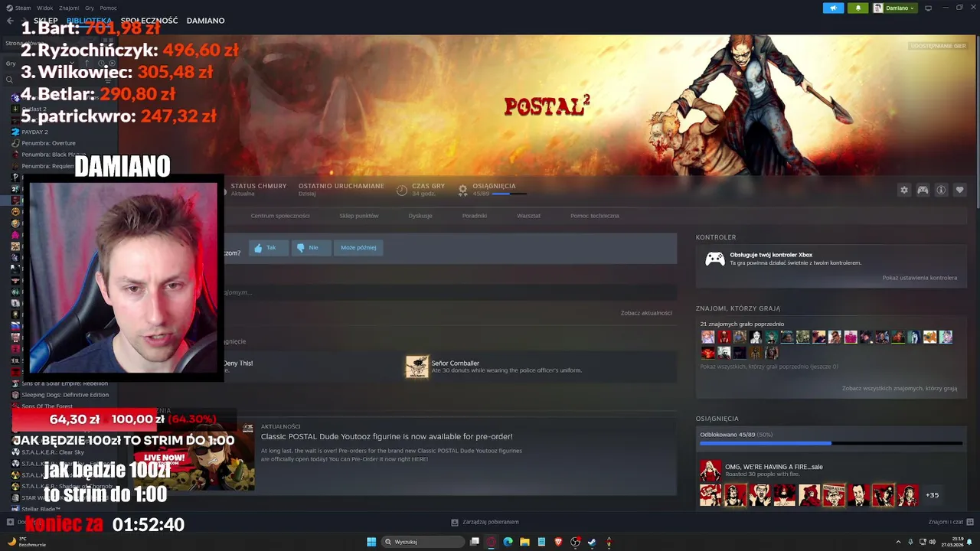Click UDOSTĘPNIANIE GIER badge
This screenshot has width=980, height=551.
(x=938, y=46)
